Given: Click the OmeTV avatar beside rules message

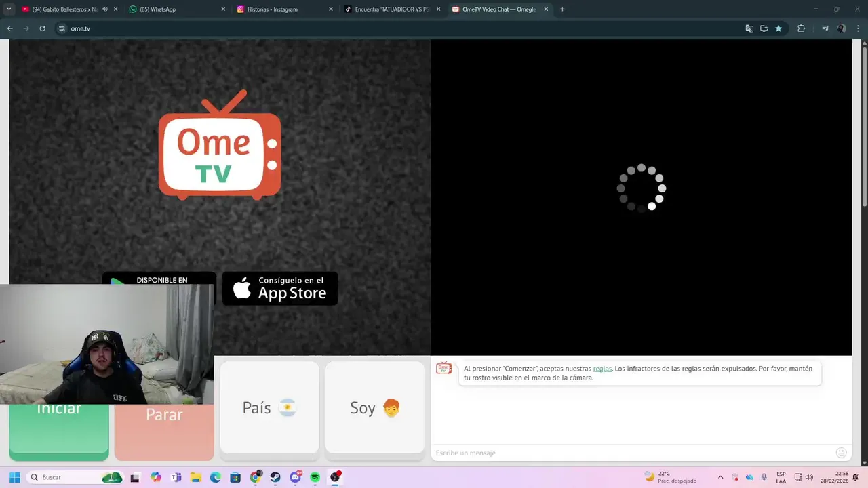Looking at the screenshot, I should click(443, 368).
